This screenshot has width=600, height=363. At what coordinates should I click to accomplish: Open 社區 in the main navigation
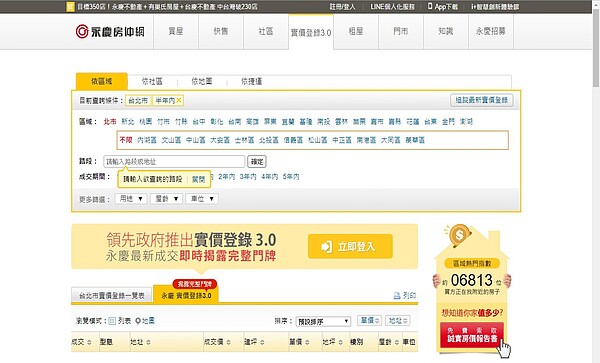266,31
